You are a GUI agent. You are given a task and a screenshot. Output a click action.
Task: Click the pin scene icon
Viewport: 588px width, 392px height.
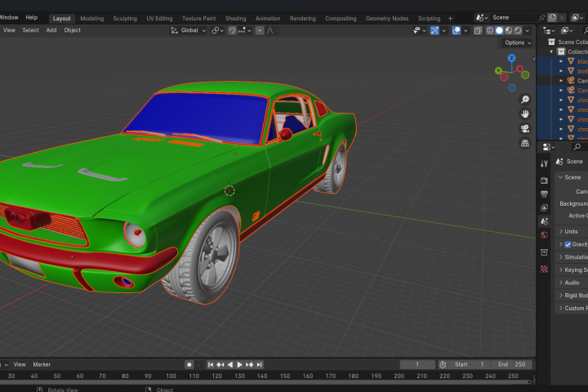pyautogui.click(x=542, y=18)
